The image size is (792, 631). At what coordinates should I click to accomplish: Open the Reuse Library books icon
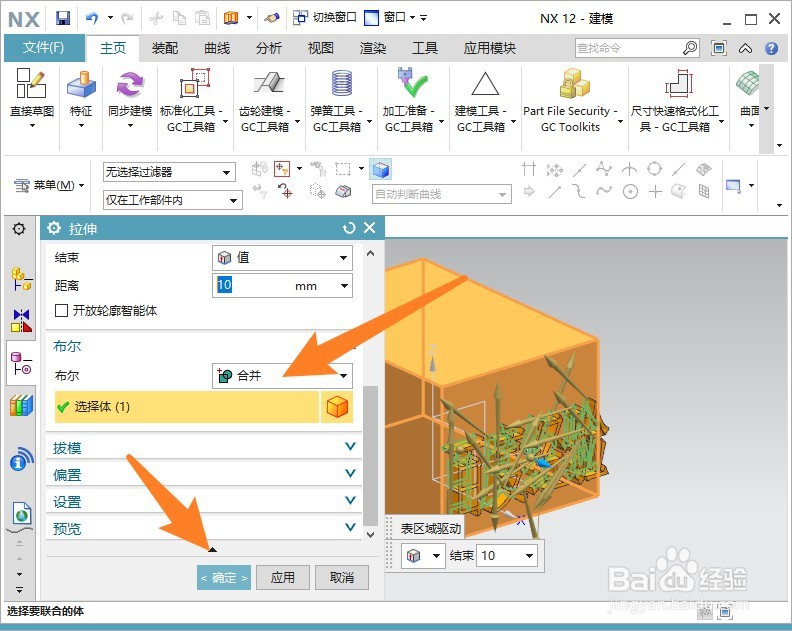tap(21, 405)
